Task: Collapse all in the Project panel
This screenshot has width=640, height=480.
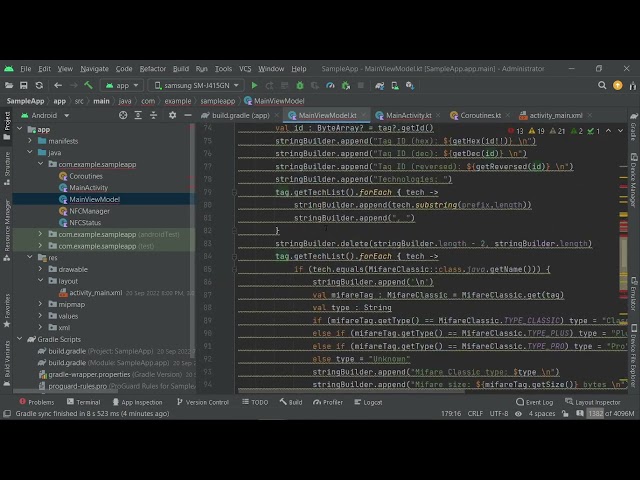Action: [153, 116]
